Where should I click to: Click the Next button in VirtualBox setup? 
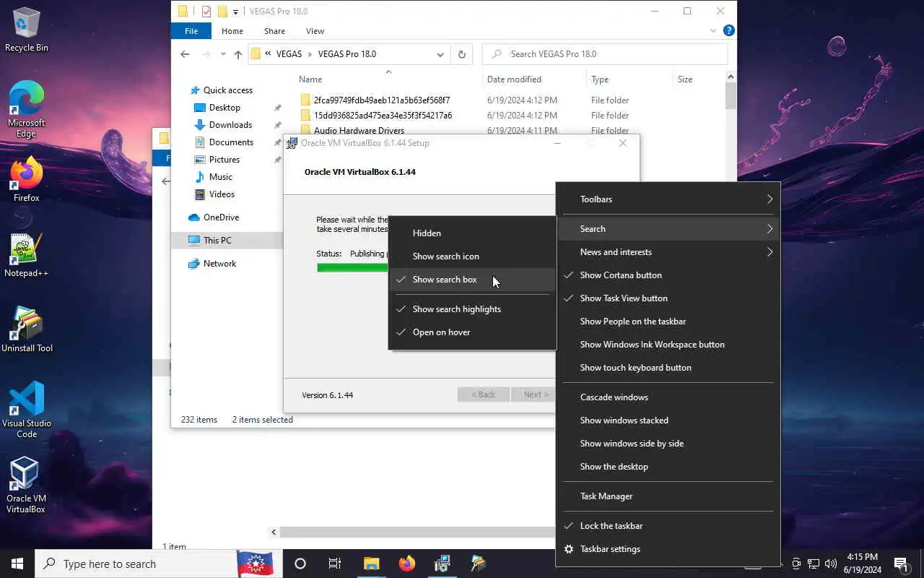[533, 394]
